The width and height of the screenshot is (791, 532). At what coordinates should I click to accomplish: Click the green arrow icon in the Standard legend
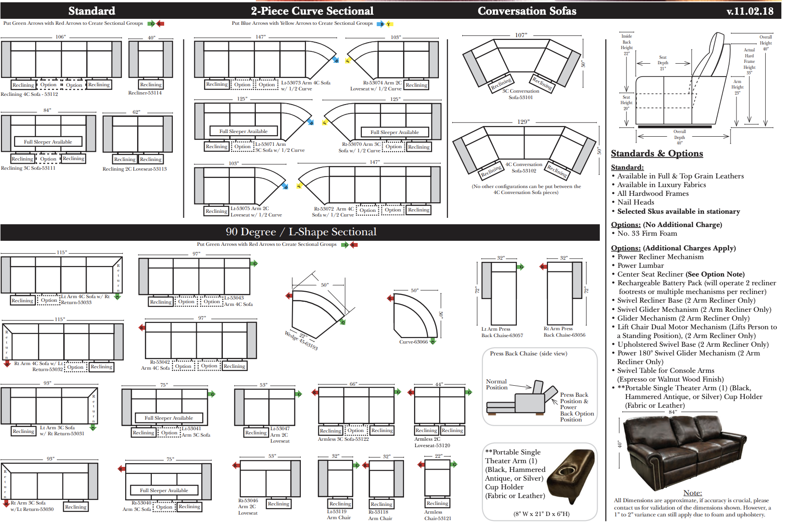151,23
